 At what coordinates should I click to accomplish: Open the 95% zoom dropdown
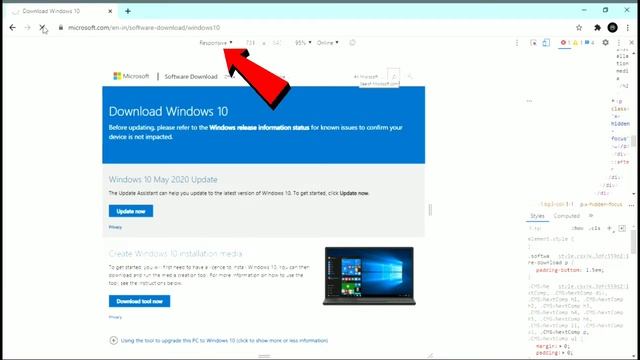point(303,42)
